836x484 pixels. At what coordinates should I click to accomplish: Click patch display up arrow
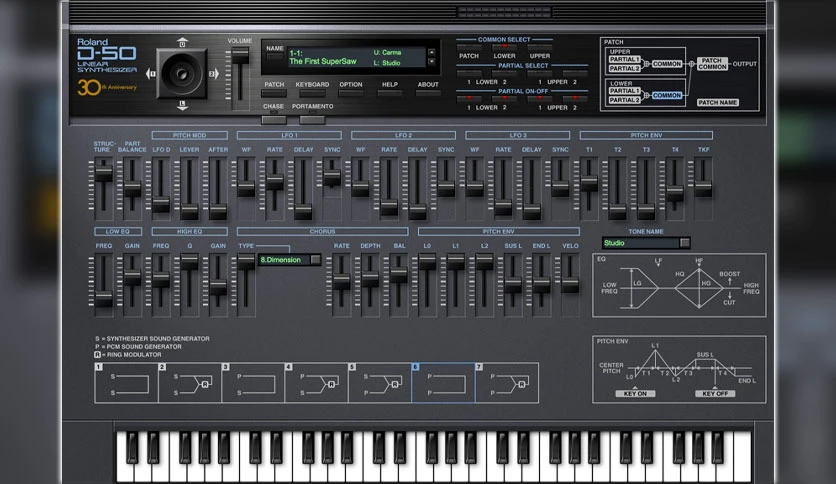[431, 53]
